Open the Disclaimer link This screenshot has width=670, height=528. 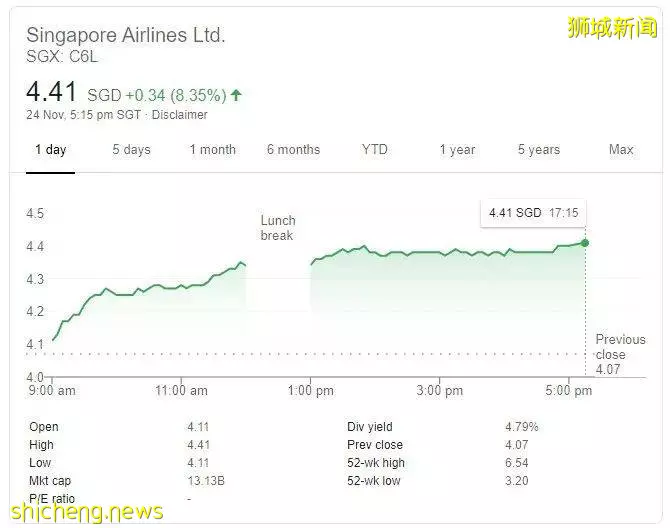179,115
